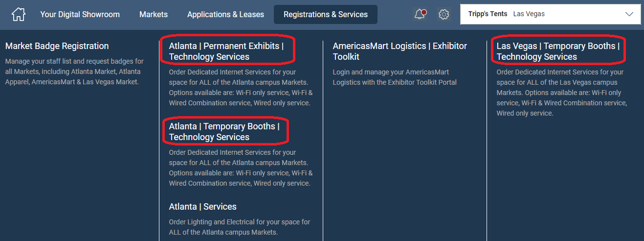
Task: Open the Markets menu
Action: [x=154, y=14]
